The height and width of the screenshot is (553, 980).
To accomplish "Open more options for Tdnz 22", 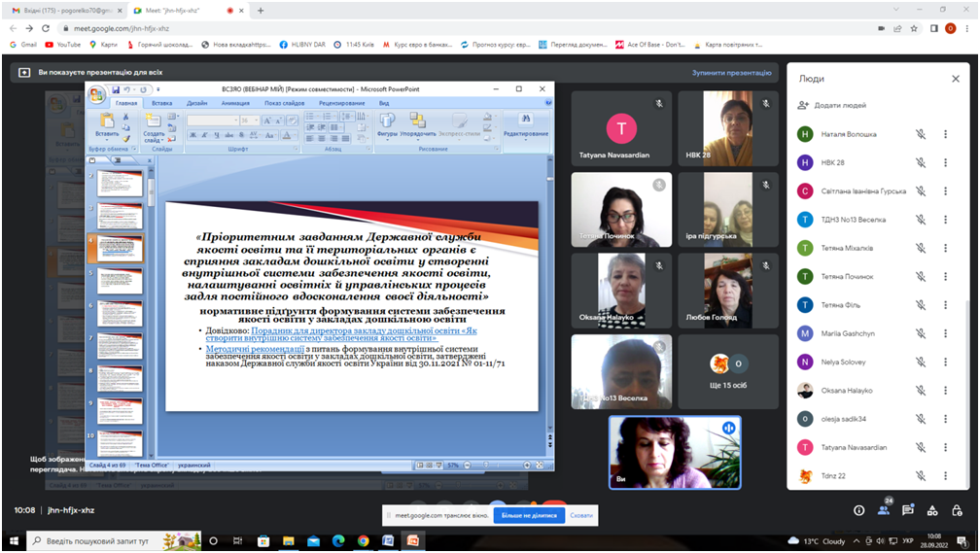I will (x=946, y=476).
